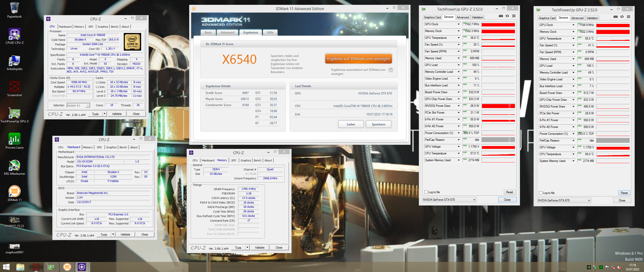This screenshot has width=644, height=272.
Task: Open the Screenshot desktop shortcut
Action: tap(14, 89)
